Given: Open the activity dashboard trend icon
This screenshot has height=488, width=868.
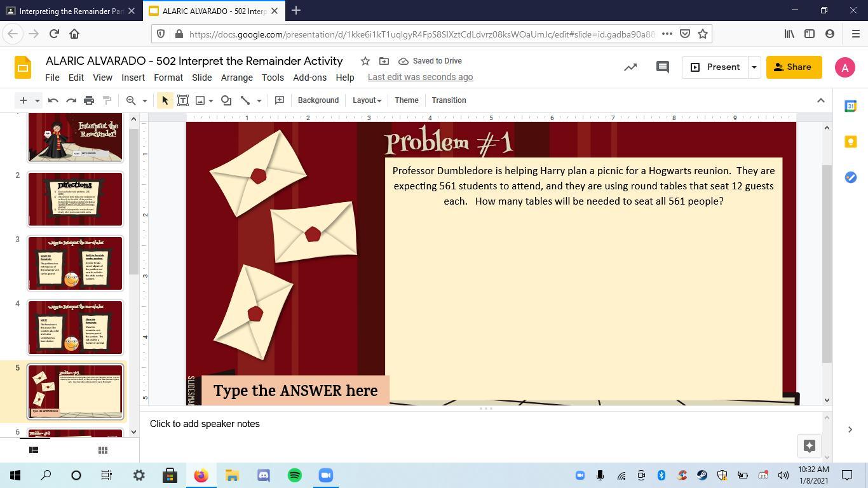Looking at the screenshot, I should pyautogui.click(x=630, y=67).
